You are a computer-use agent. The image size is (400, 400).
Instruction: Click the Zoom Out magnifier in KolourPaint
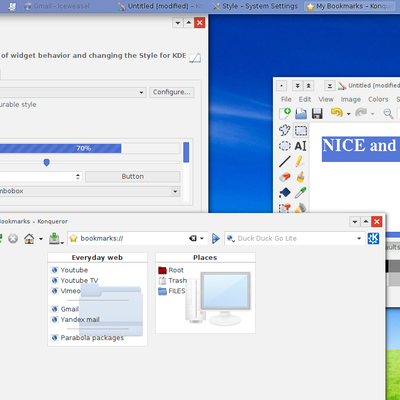click(x=388, y=113)
